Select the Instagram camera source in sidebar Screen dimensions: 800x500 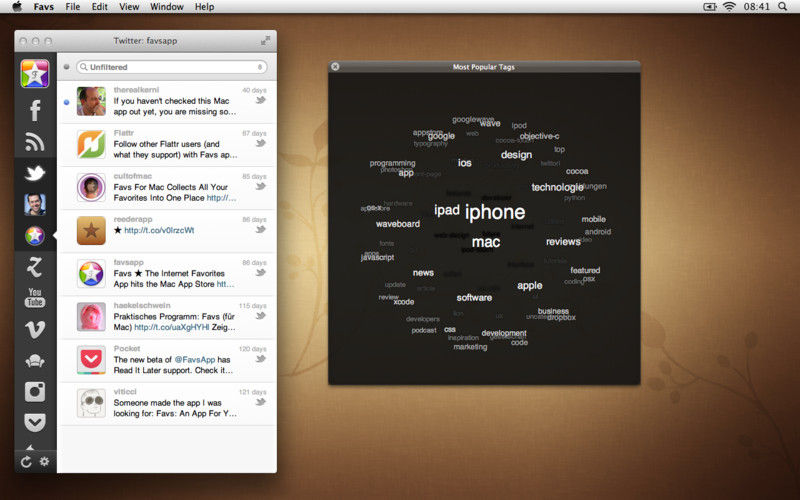35,392
